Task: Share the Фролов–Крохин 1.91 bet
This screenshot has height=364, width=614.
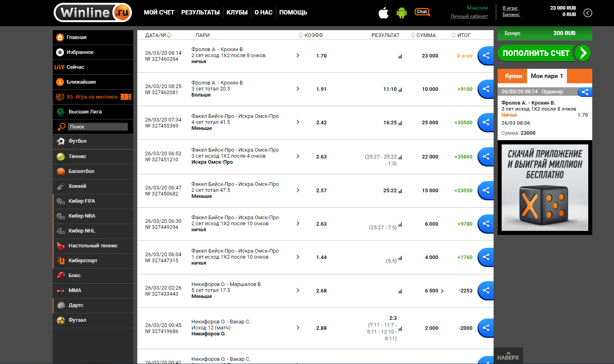Action: (486, 89)
